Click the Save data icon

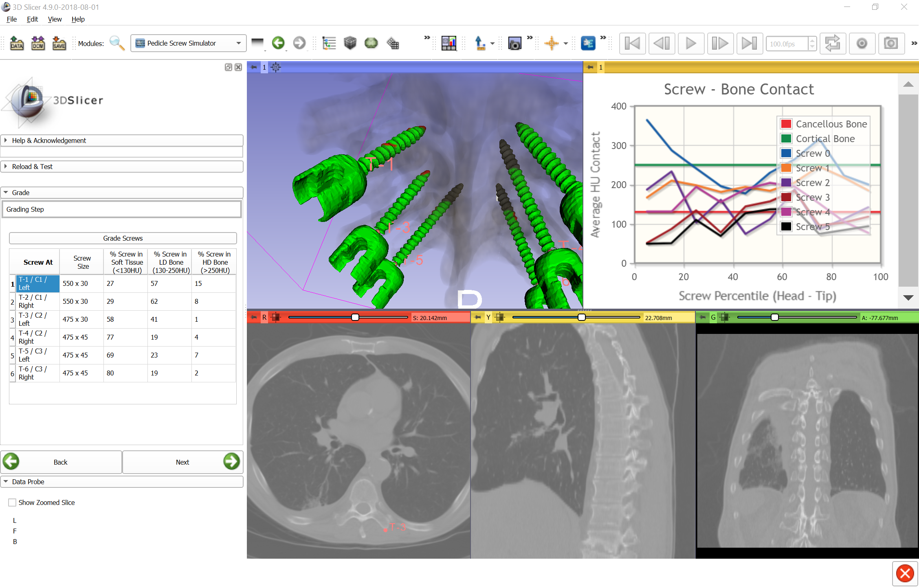pos(59,43)
